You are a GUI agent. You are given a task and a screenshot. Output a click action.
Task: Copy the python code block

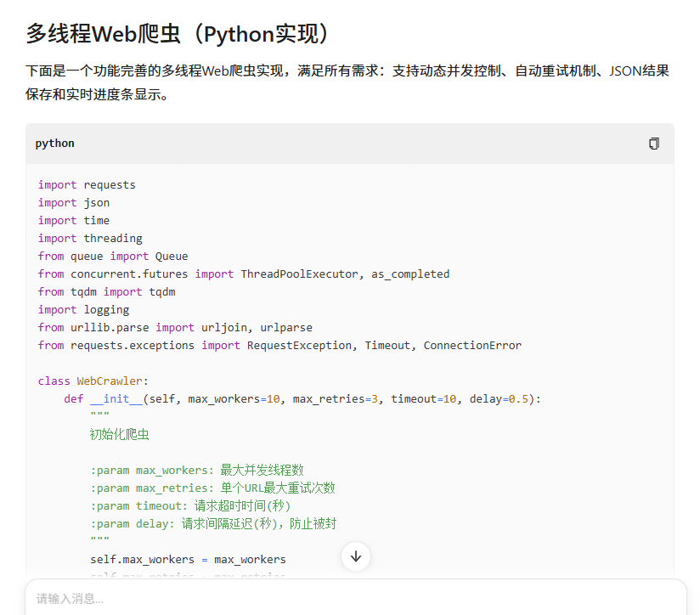[x=653, y=144]
